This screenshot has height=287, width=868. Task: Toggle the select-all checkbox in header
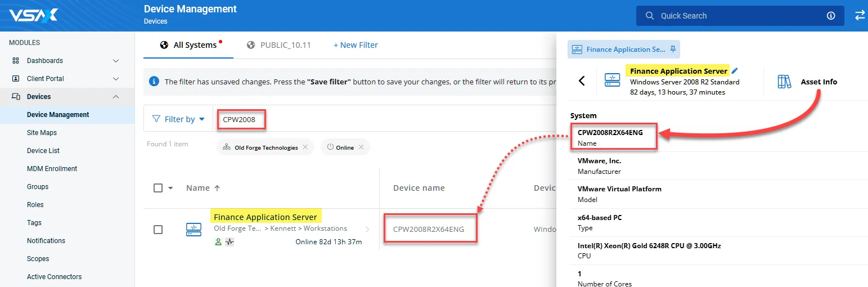[x=158, y=188]
